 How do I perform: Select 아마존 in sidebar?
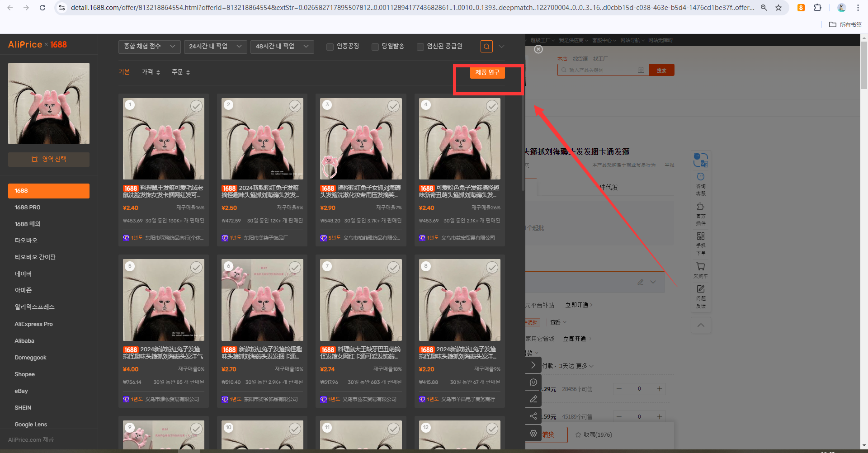tap(23, 290)
